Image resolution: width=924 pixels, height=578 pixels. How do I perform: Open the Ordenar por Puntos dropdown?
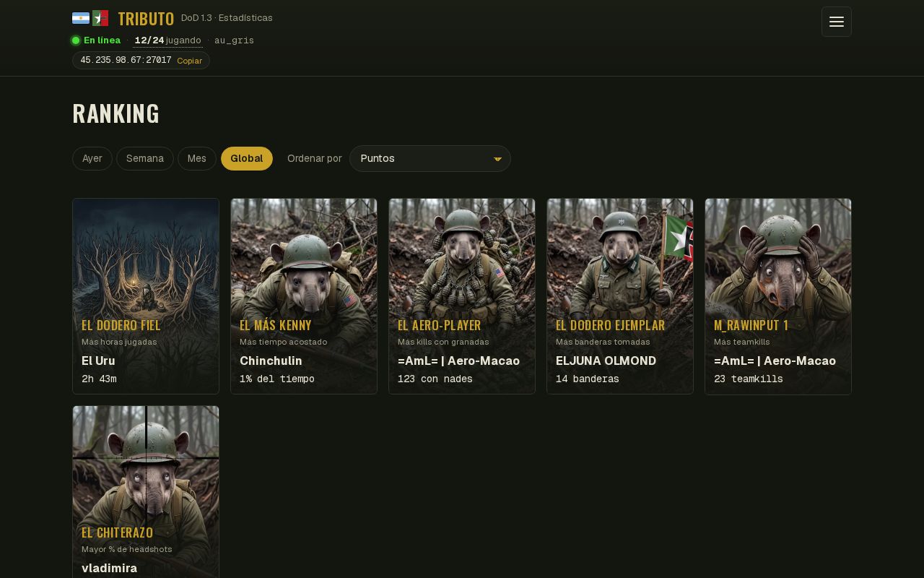430,158
